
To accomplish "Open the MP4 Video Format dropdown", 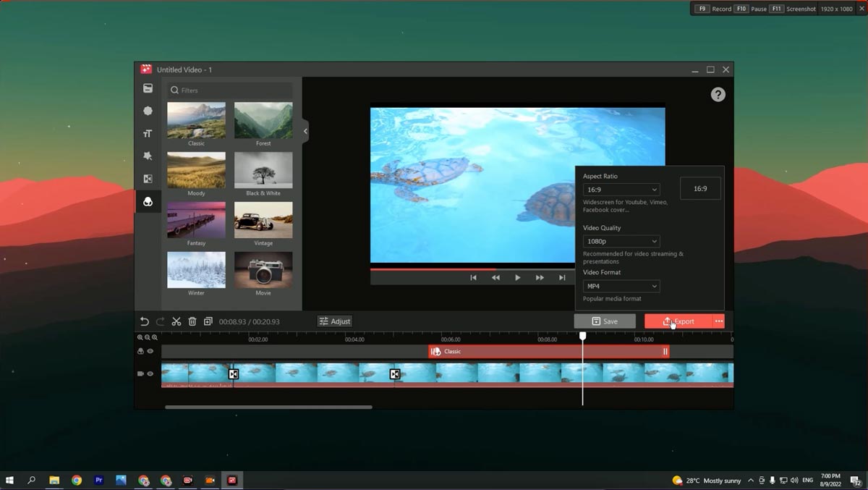I will point(621,286).
